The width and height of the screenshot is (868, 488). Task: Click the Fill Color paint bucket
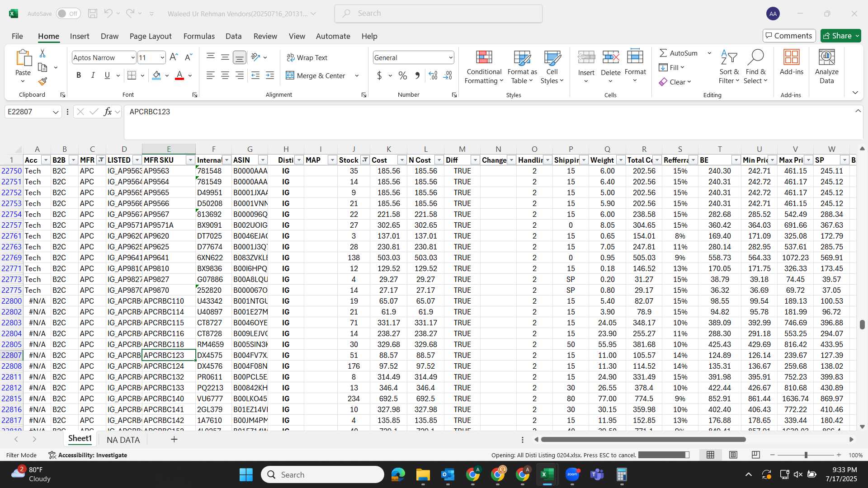(x=156, y=75)
